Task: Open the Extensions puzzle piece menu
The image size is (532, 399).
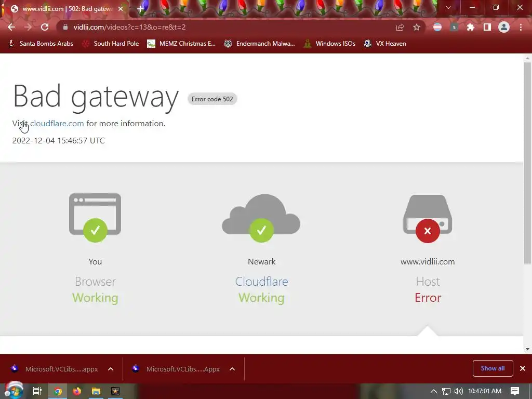Action: click(470, 27)
